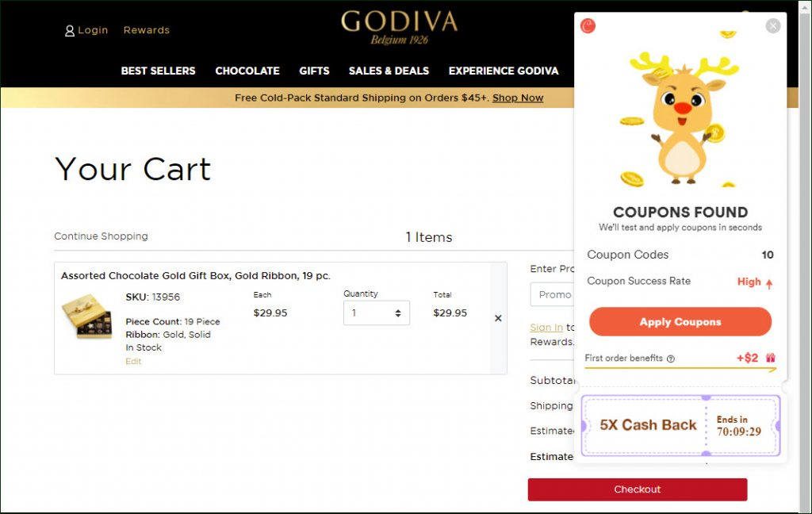Screen dimensions: 812x514
Task: Go to the Rewards page
Action: [x=147, y=30]
